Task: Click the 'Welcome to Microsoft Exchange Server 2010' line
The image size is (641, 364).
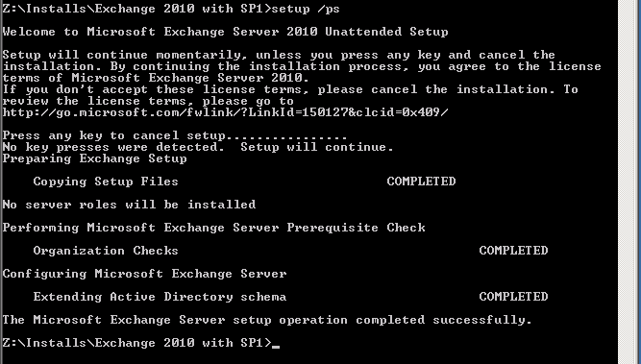Action: coord(225,32)
